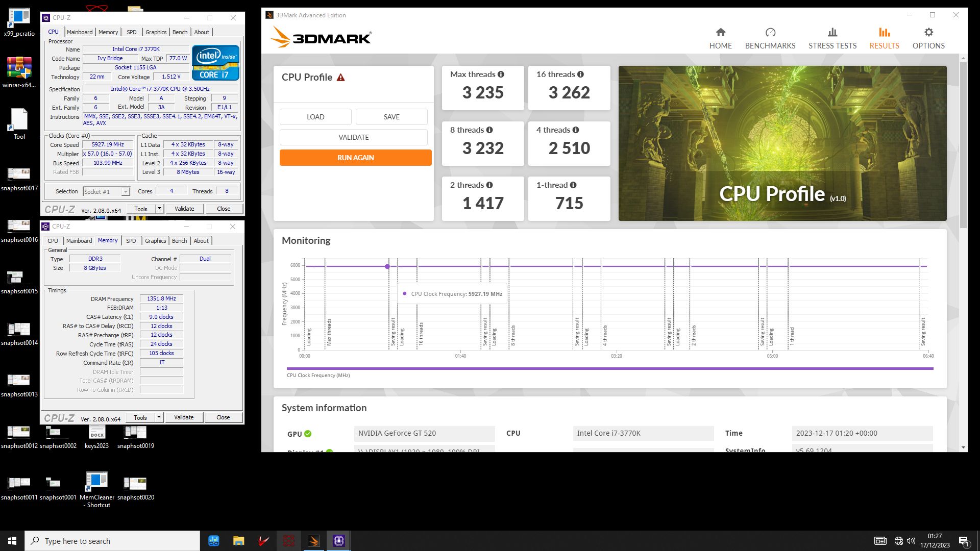Click the Windows search box
This screenshot has width=980, height=551.
112,541
